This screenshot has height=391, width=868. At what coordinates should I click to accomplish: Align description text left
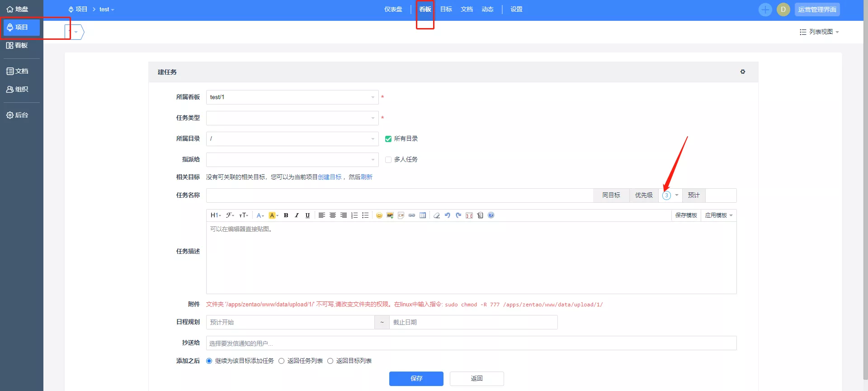pyautogui.click(x=321, y=215)
